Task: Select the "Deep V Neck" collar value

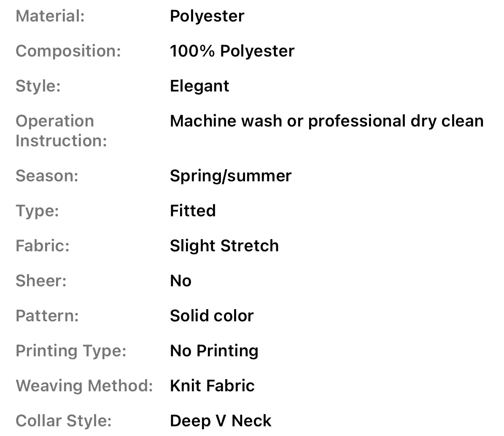Action: click(221, 421)
